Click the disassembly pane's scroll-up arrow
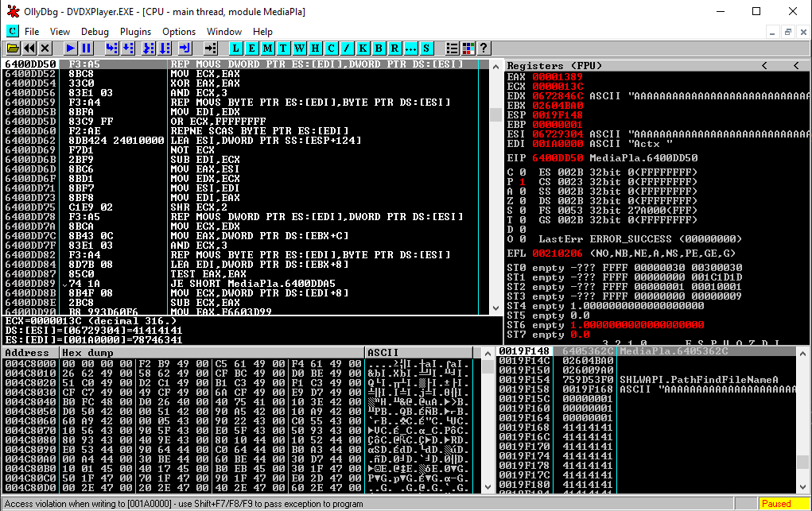Viewport: 812px width, 511px height. 495,66
